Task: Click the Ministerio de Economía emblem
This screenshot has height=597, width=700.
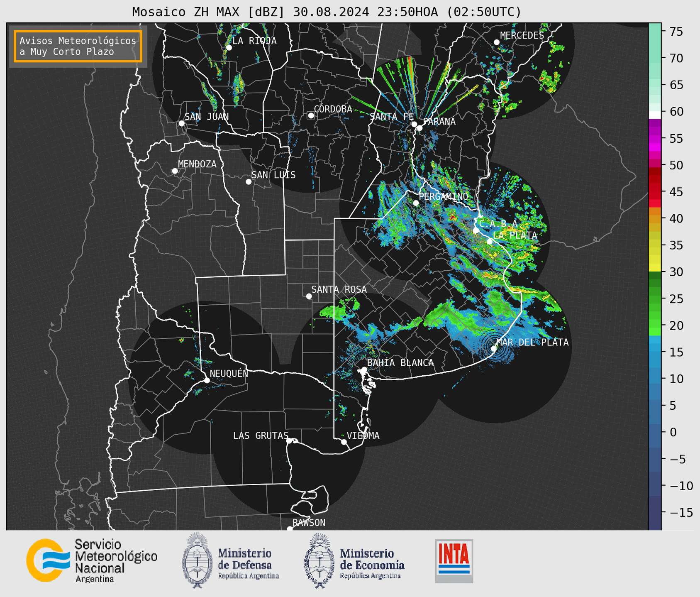Action: 319,561
